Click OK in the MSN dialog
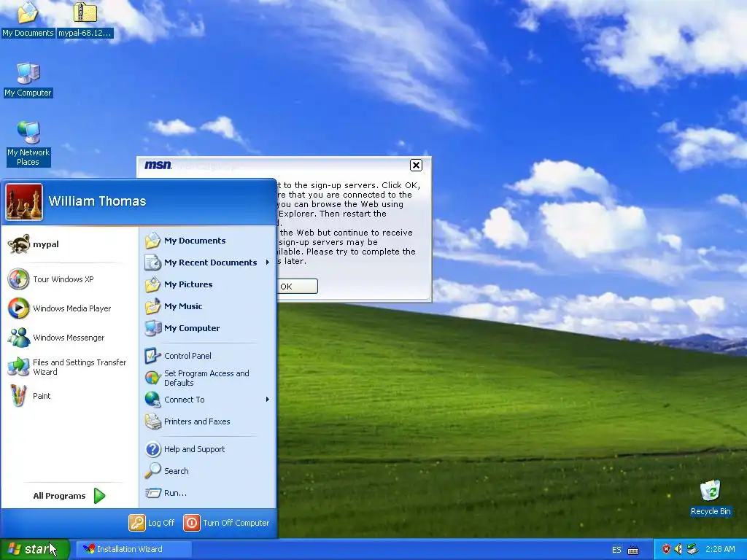 click(297, 286)
